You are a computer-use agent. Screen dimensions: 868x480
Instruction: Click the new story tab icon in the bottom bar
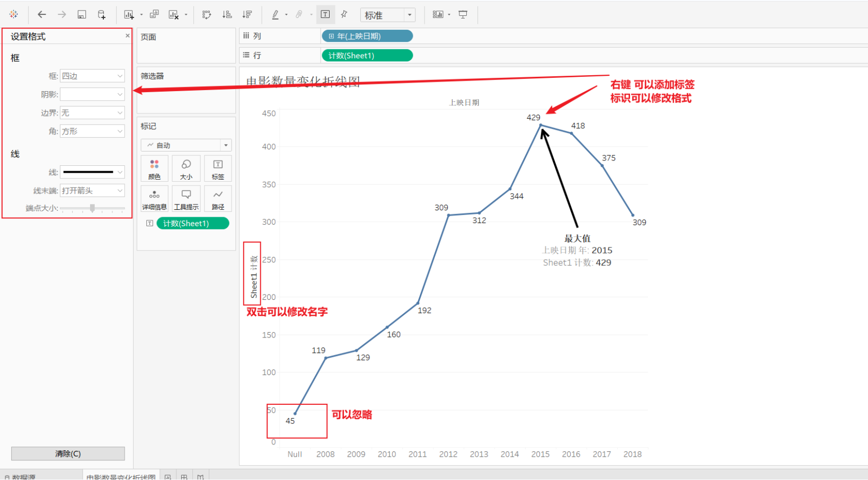tap(200, 476)
